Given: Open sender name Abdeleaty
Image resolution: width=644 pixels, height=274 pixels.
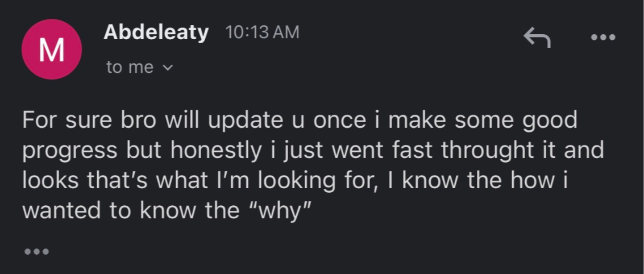Looking at the screenshot, I should [x=156, y=32].
